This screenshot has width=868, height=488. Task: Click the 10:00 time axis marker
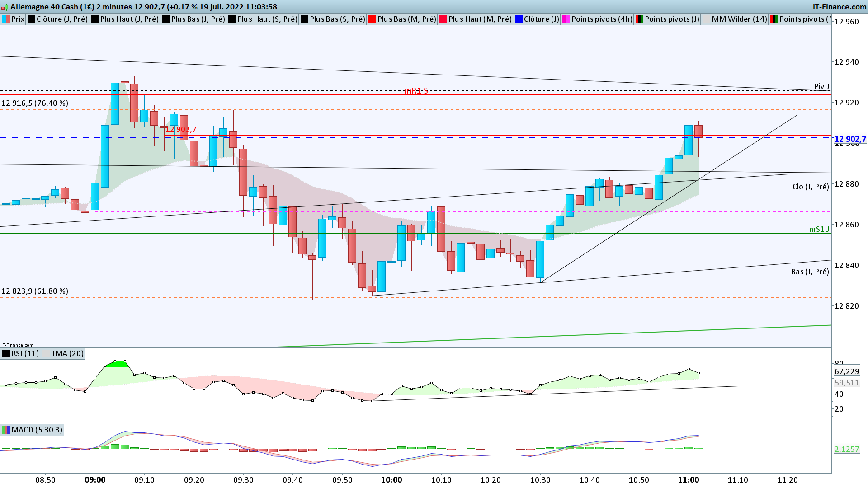(x=392, y=480)
